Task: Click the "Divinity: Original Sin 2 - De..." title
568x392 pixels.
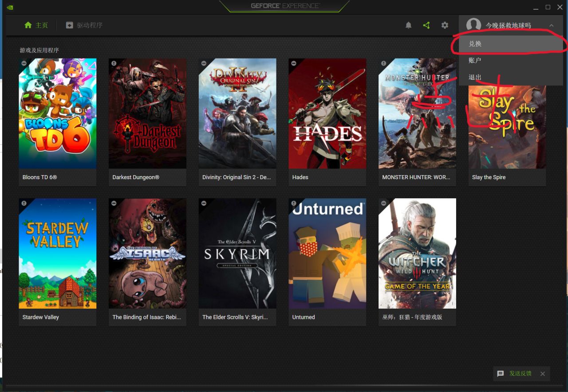Action: (x=237, y=177)
